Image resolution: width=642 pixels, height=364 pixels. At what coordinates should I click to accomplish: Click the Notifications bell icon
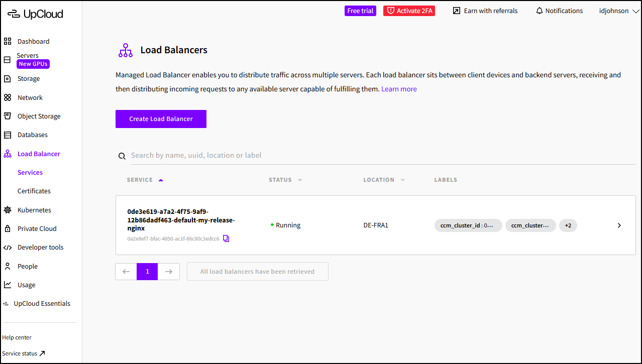tap(540, 11)
